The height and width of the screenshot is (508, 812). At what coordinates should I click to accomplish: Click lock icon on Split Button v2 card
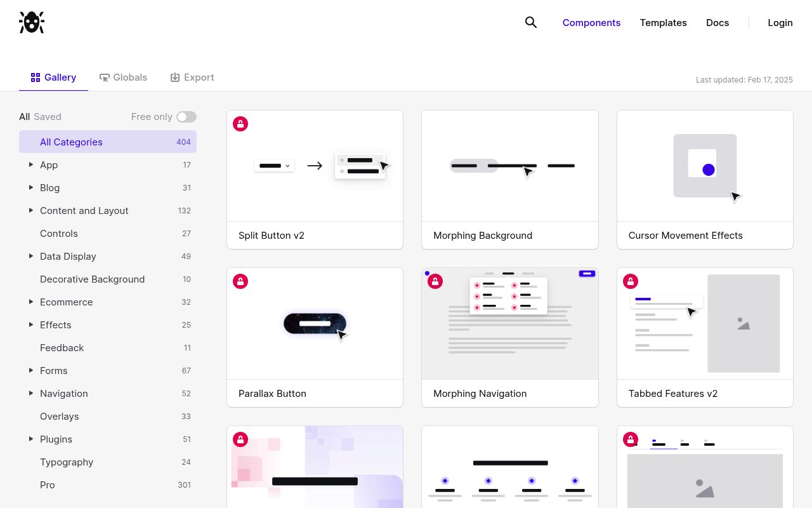pos(240,124)
